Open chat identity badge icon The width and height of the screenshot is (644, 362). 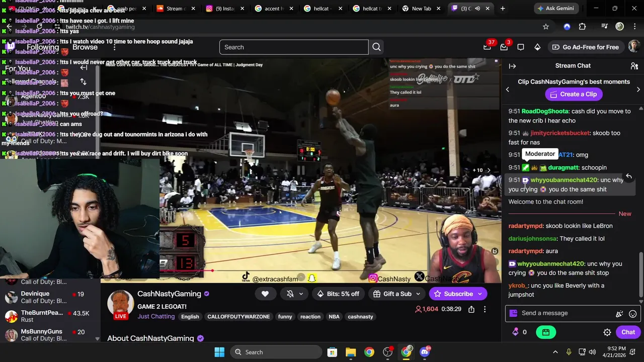(513, 313)
